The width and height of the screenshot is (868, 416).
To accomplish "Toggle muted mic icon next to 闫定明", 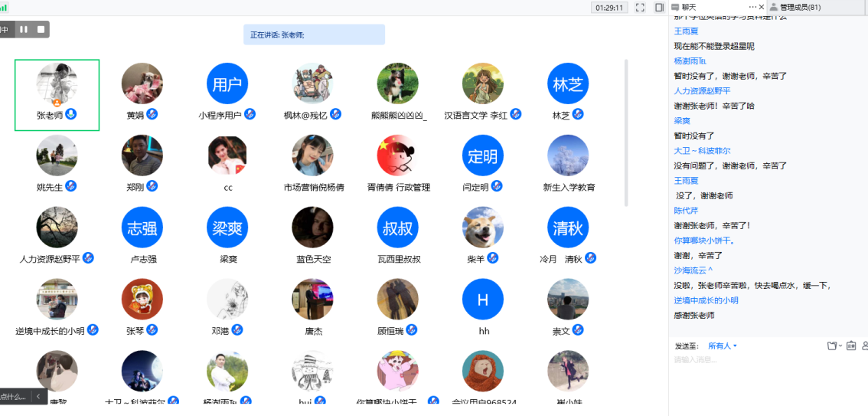I will pos(497,186).
